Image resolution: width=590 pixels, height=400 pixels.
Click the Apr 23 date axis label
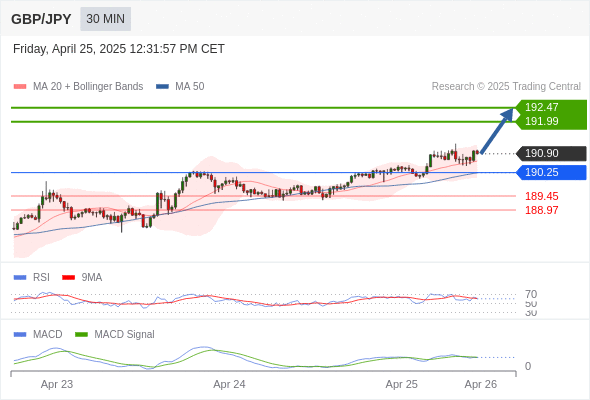[57, 384]
